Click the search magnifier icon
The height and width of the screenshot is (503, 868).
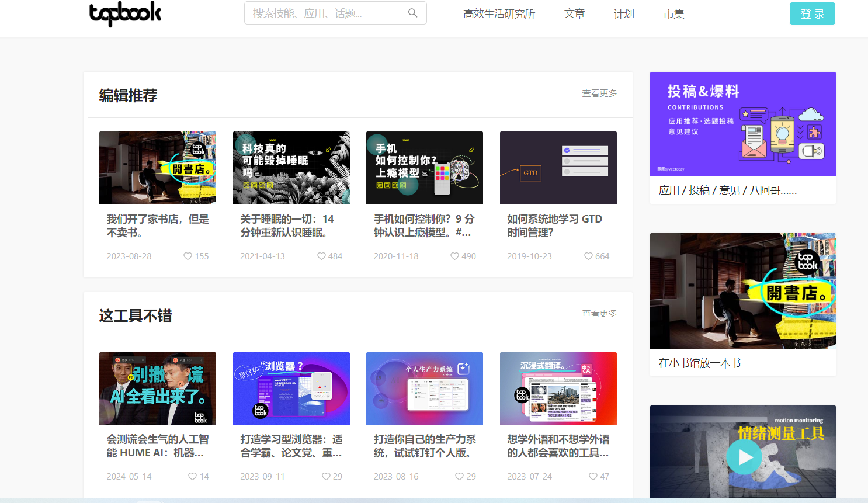(412, 13)
